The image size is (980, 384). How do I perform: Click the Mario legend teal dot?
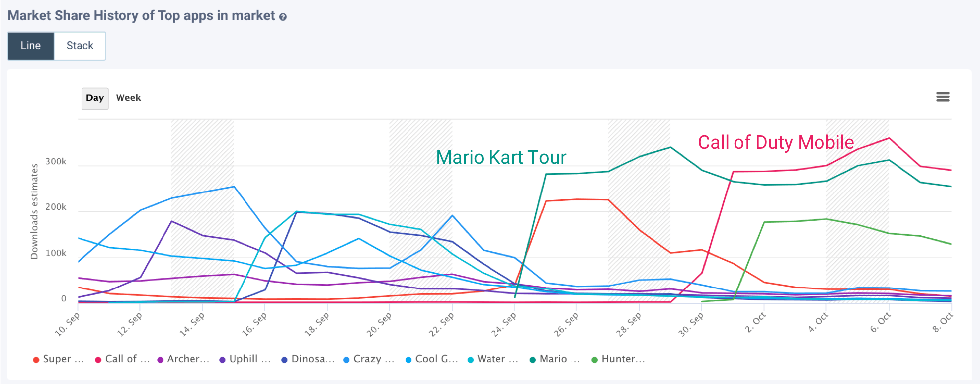point(532,360)
